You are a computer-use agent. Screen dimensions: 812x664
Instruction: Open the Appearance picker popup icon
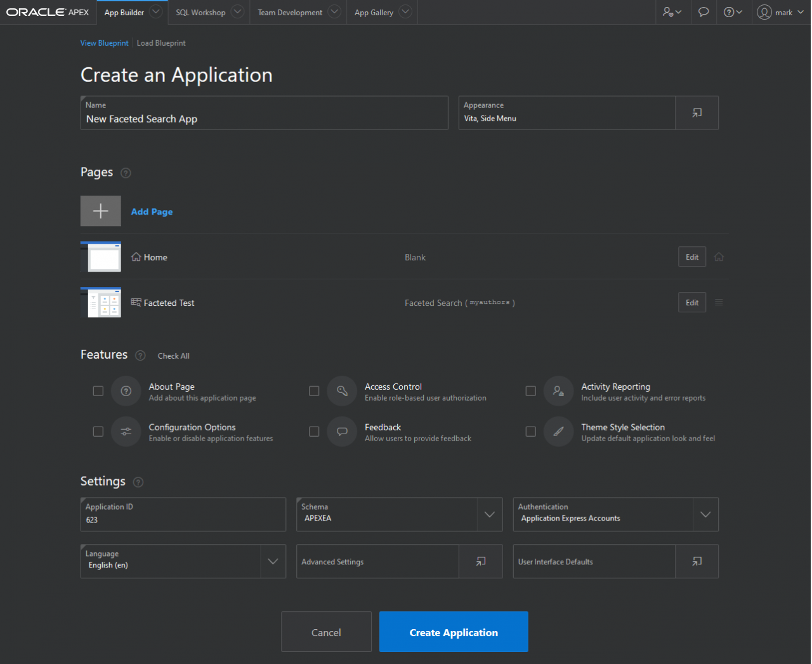click(x=697, y=113)
